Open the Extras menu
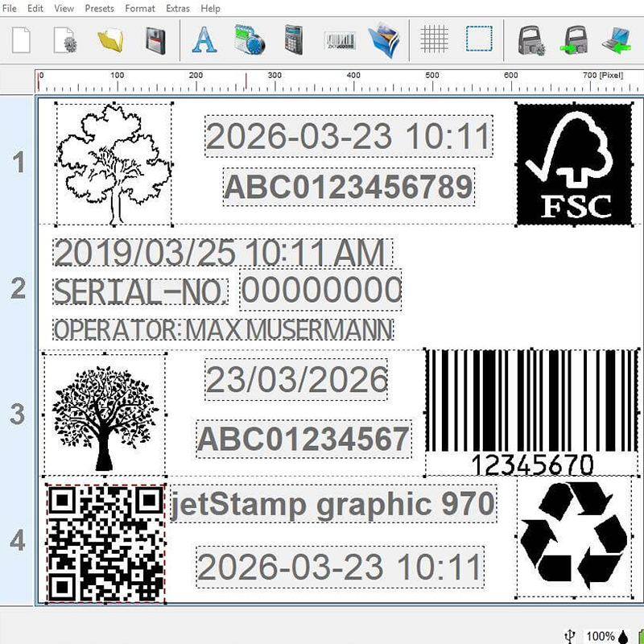644x644 pixels. pyautogui.click(x=178, y=8)
